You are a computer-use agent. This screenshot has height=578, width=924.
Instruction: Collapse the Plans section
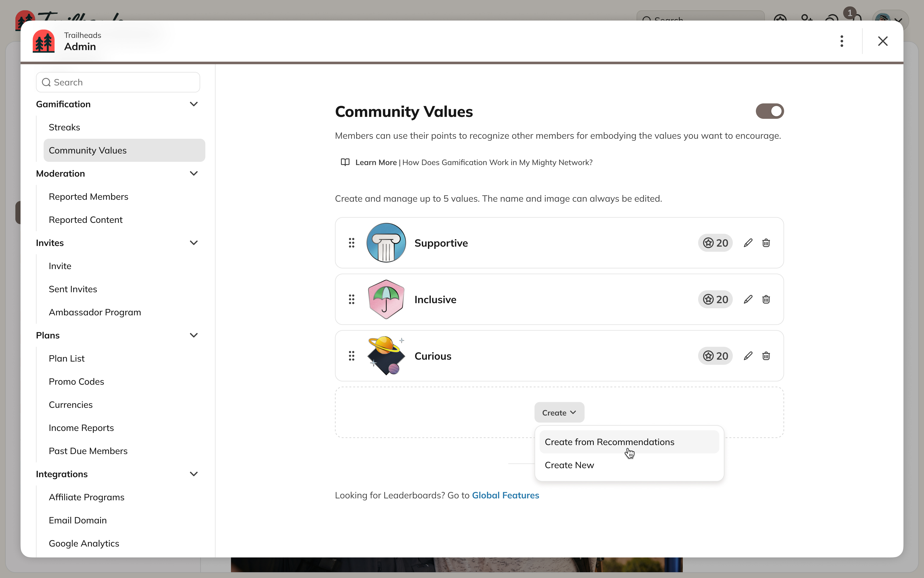(194, 335)
